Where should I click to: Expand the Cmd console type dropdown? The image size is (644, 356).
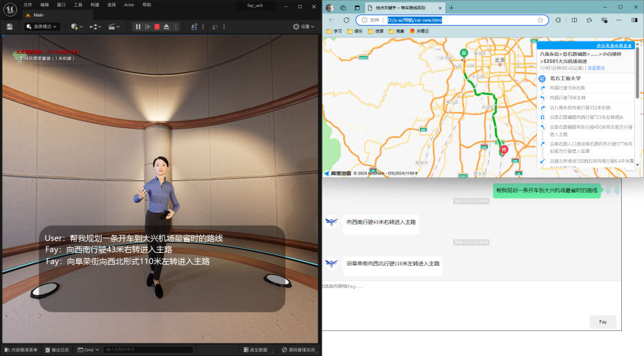88,350
